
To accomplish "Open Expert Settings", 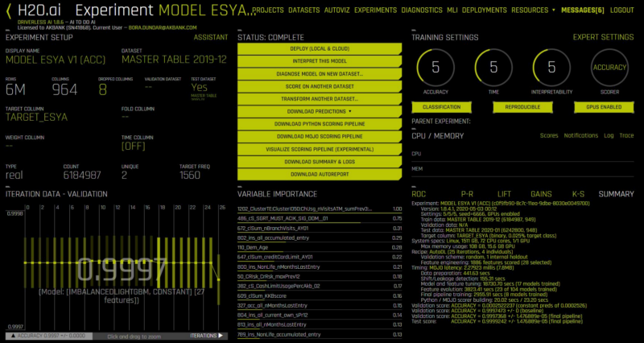I will coord(603,37).
